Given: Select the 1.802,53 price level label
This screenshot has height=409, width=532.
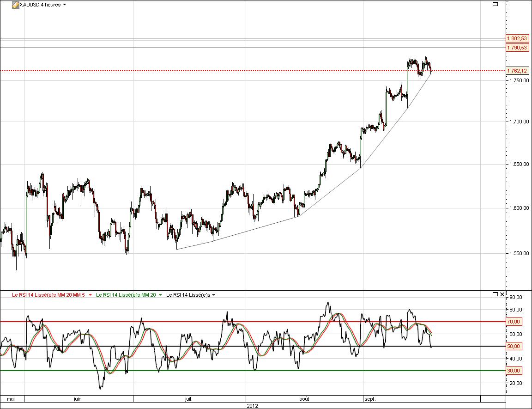Looking at the screenshot, I should (517, 38).
